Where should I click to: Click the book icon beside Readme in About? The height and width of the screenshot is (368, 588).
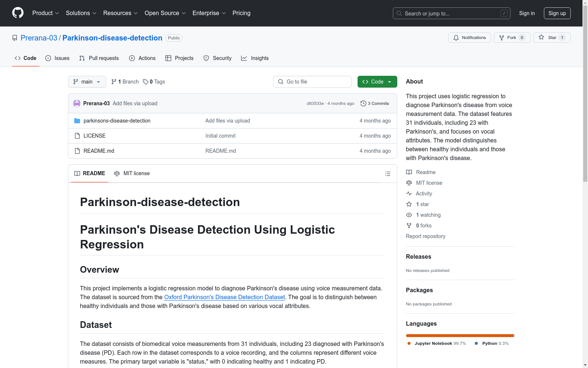(409, 172)
